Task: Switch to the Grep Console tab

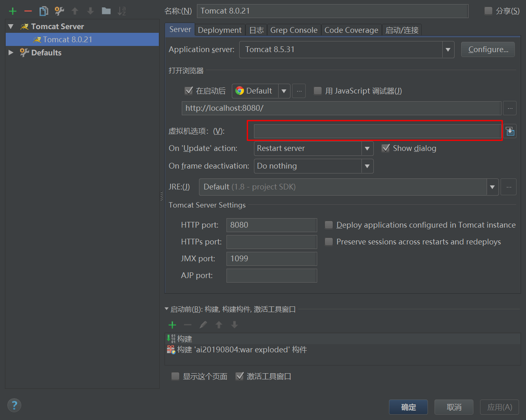Action: (x=294, y=30)
